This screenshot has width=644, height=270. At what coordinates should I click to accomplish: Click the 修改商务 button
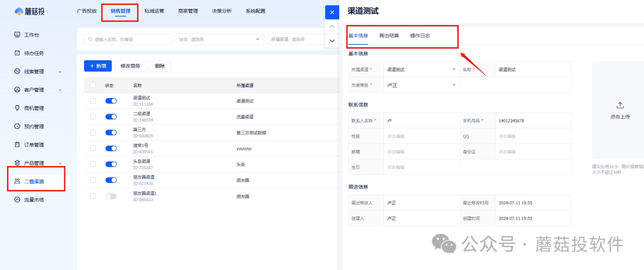[x=130, y=66]
